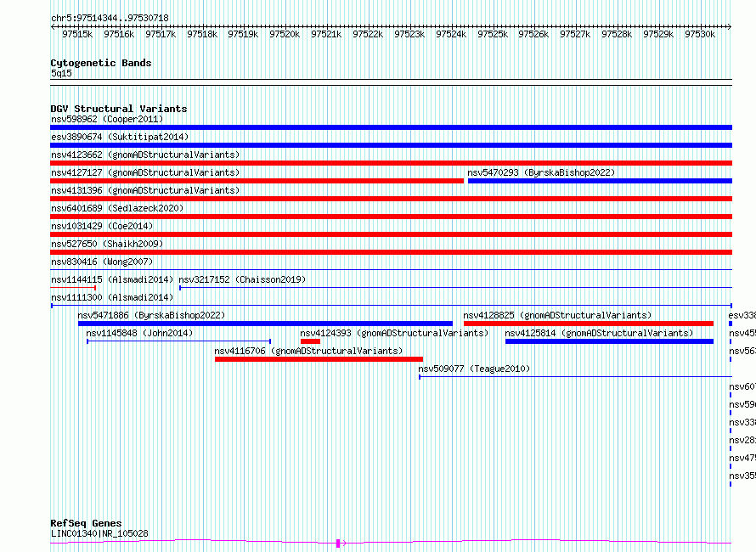Screen dimensions: 756x552
Task: Select nsv1145848 (John2014) label
Action: [139, 333]
